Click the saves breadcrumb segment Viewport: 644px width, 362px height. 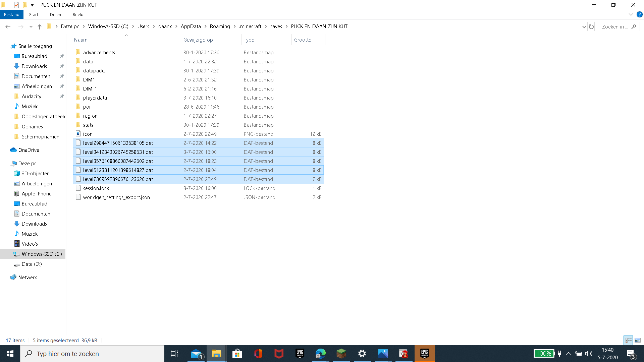coord(276,26)
